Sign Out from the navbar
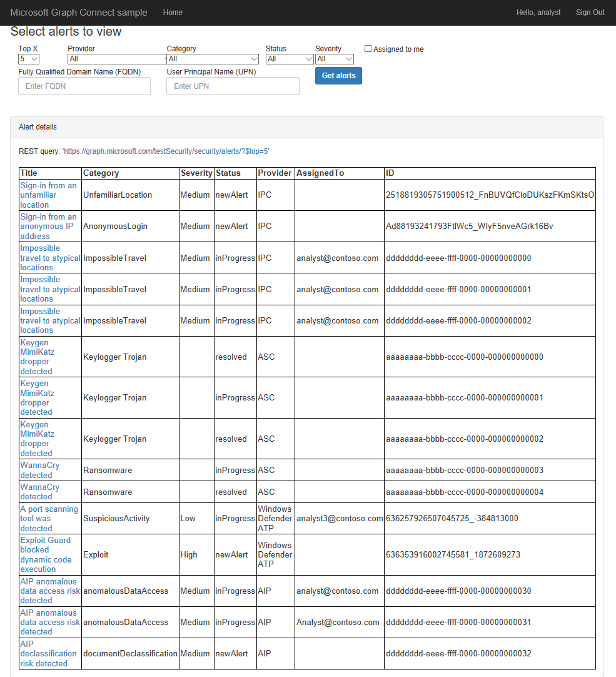The image size is (616, 677). click(590, 13)
